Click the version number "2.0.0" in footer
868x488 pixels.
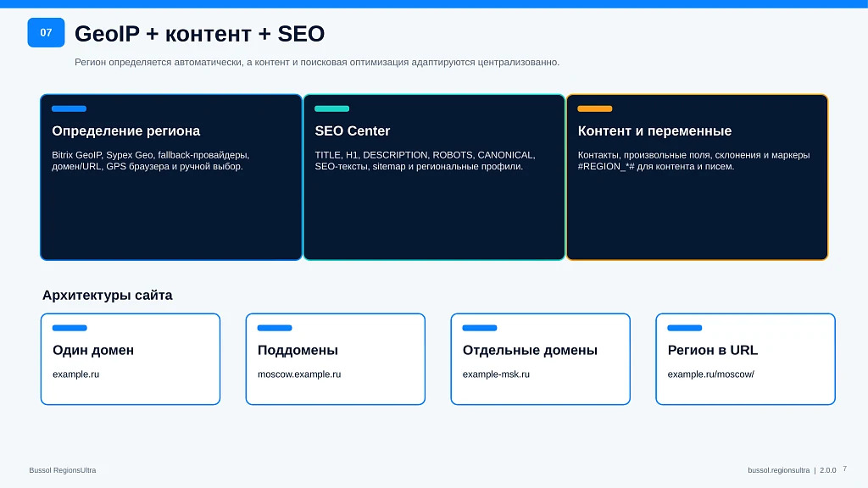click(x=828, y=470)
